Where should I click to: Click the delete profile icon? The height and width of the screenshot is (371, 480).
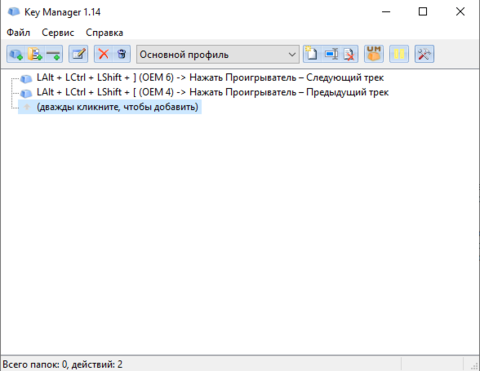pos(349,54)
